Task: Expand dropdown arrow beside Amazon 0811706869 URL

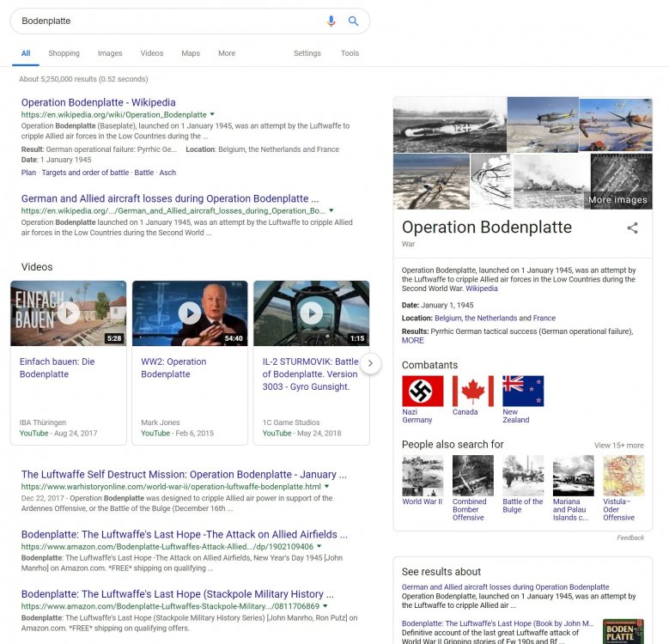Action: pyautogui.click(x=325, y=605)
